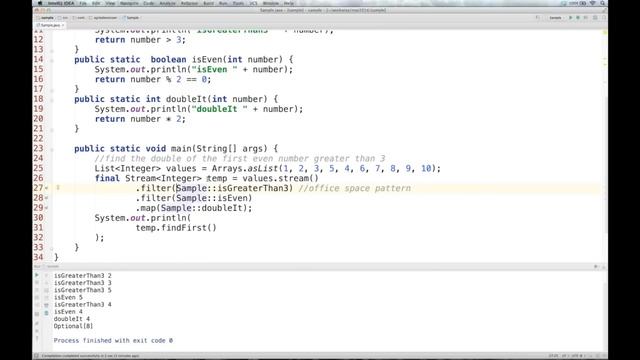
Task: Select the Sample tab in Run panel
Action: 53,267
